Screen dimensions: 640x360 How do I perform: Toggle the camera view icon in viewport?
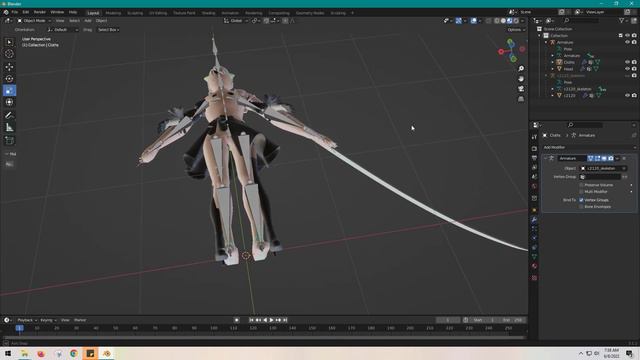[x=521, y=89]
